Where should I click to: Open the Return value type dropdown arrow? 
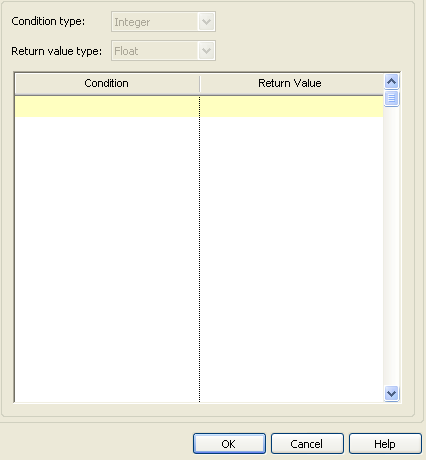coord(206,51)
